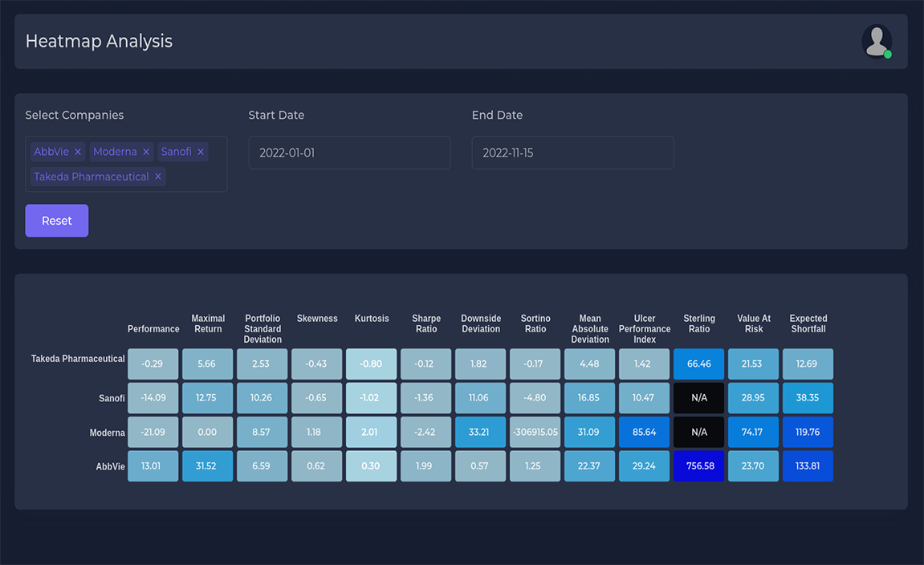Screen dimensions: 924x565
Task: Click Takeda Sterling Ratio cell 66.46
Action: click(x=698, y=364)
